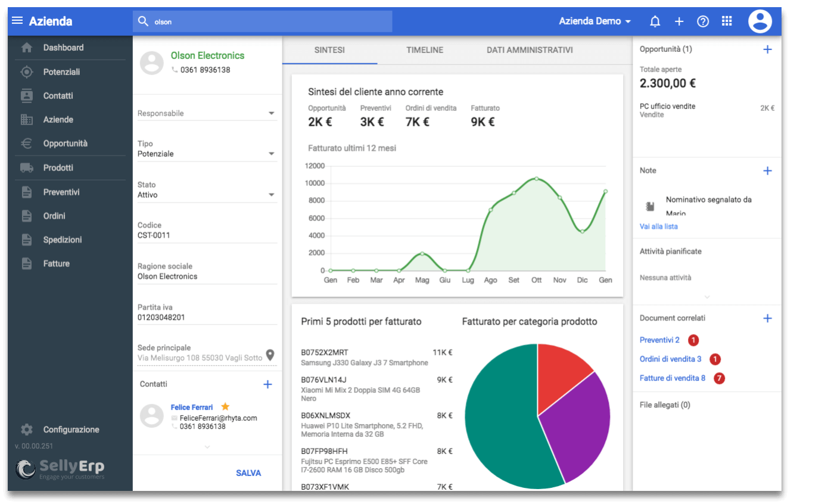Switch to the SINTESI tab
Image resolution: width=828 pixels, height=504 pixels.
[329, 50]
